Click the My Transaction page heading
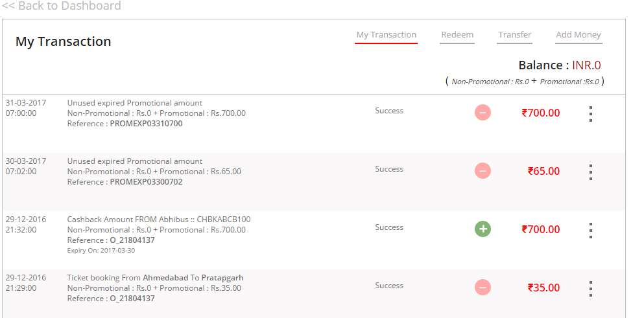The image size is (644, 318). [64, 41]
